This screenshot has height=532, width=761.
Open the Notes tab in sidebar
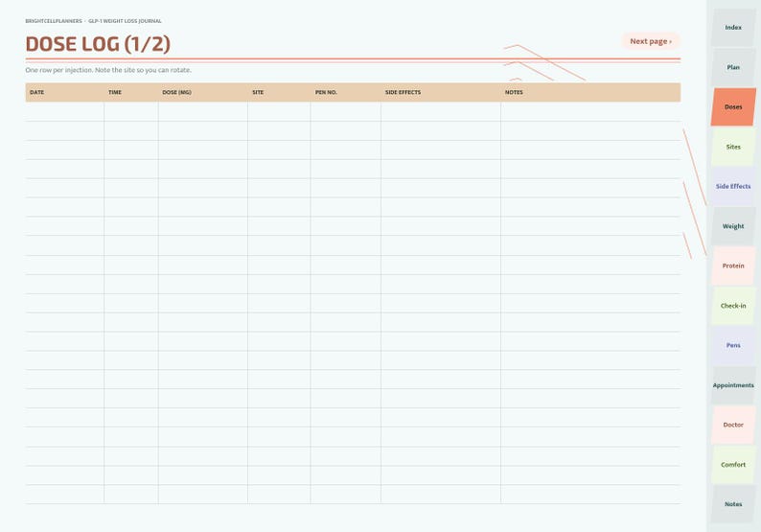[x=733, y=504]
